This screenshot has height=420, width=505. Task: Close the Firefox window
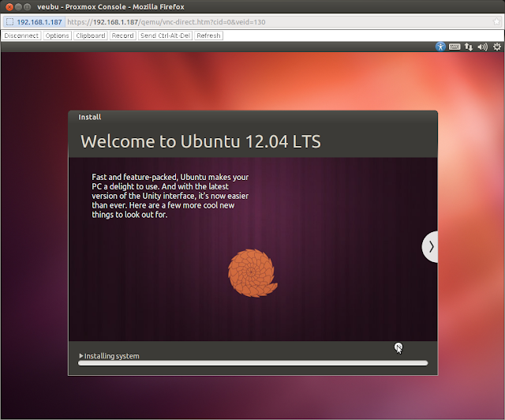coord(9,7)
